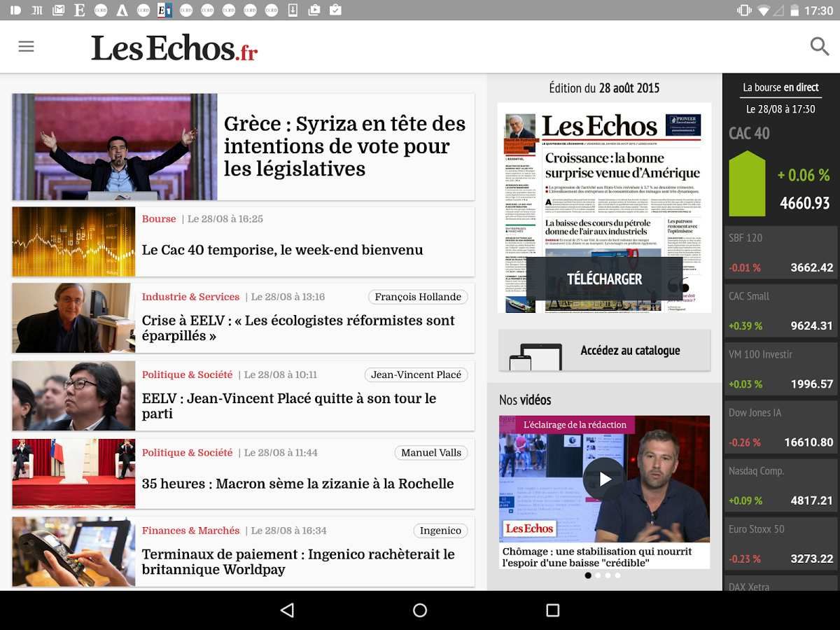Open Politique & Société on the 11:44 article
The height and width of the screenshot is (630, 840).
tap(187, 453)
